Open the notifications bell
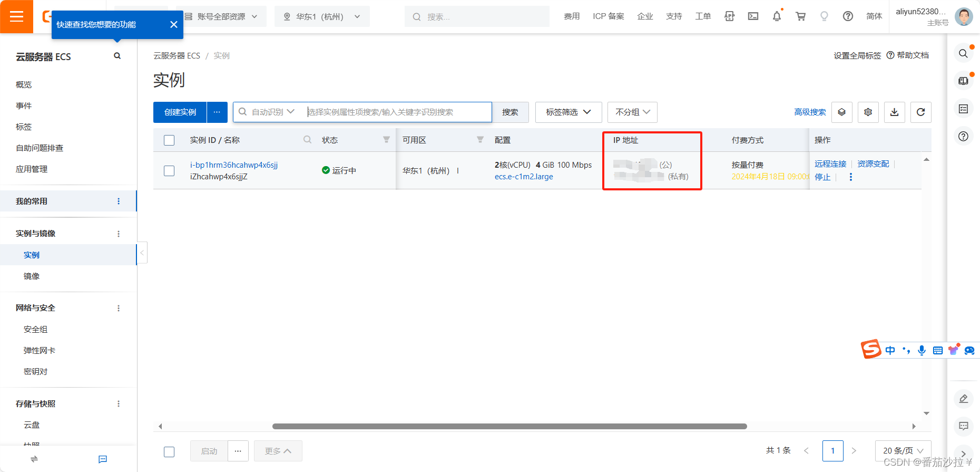980x472 pixels. pyautogui.click(x=777, y=16)
